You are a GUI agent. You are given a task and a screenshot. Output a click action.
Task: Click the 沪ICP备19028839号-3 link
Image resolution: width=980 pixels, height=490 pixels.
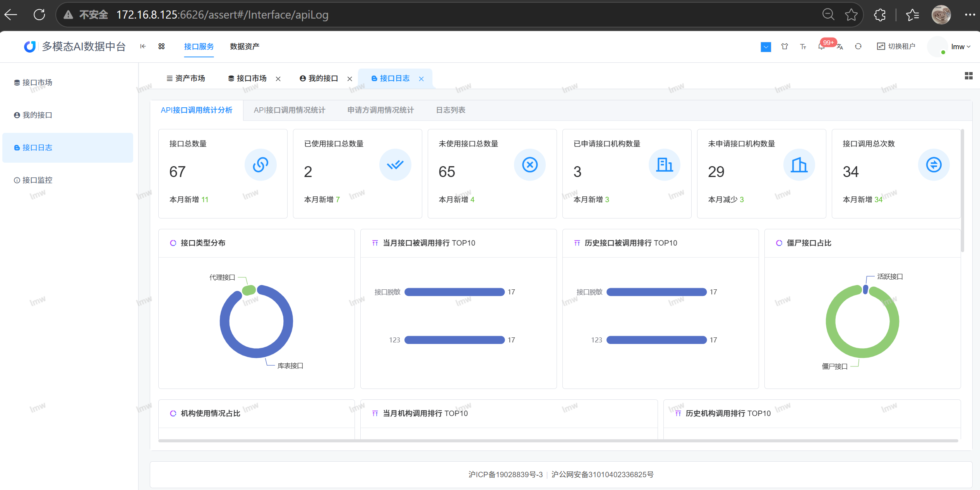click(505, 475)
